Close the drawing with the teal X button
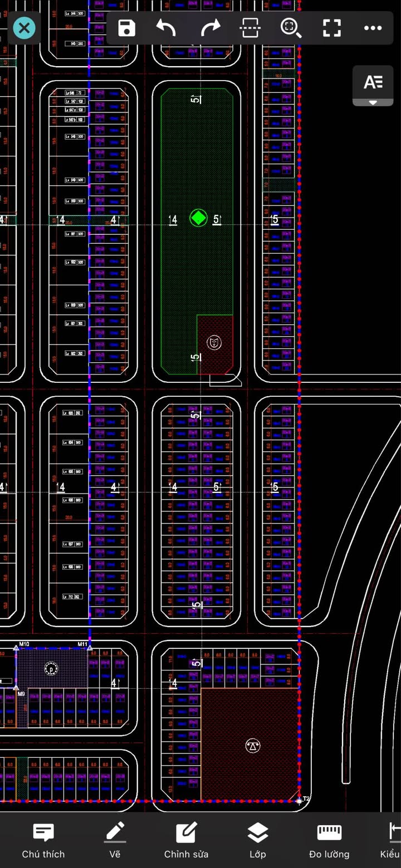 tap(24, 28)
